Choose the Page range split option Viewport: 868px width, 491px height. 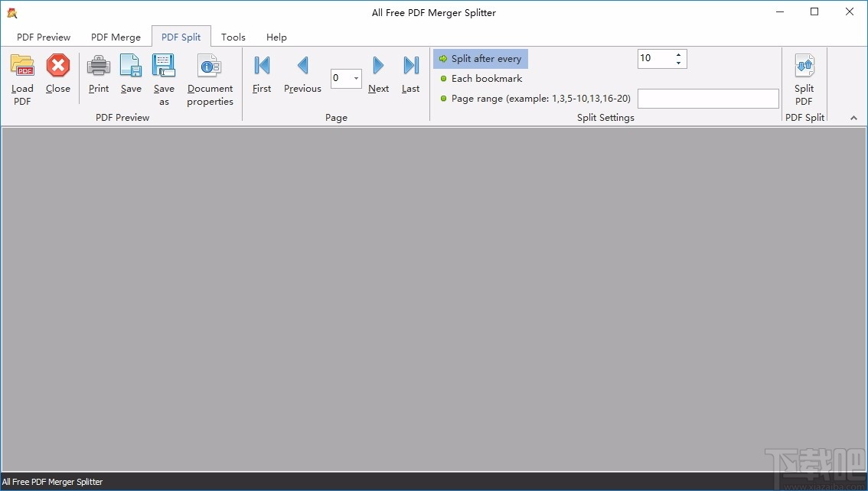pos(534,98)
